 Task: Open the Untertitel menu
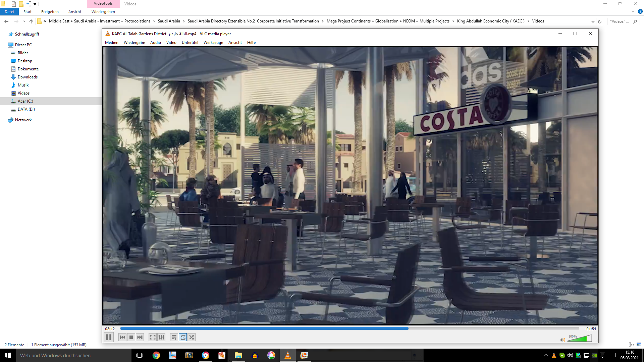click(190, 43)
